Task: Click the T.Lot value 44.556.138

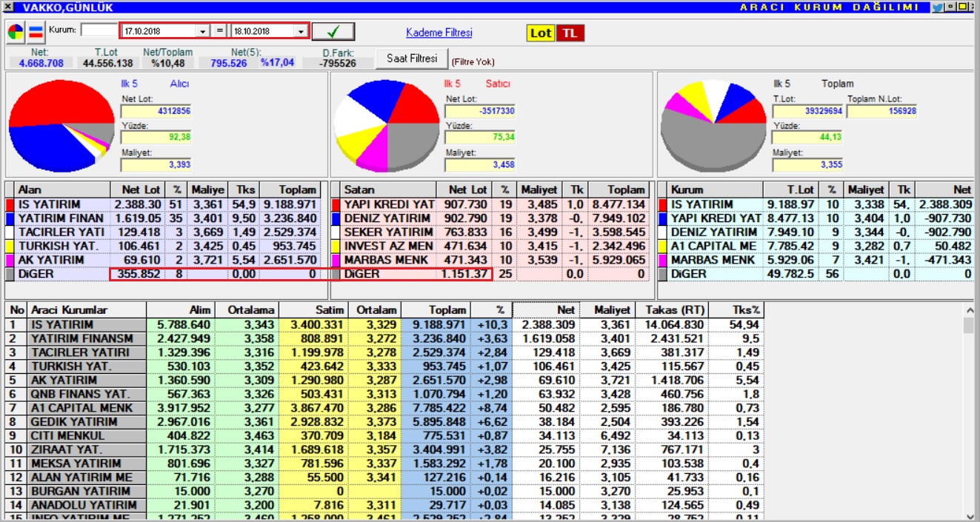Action: [108, 64]
